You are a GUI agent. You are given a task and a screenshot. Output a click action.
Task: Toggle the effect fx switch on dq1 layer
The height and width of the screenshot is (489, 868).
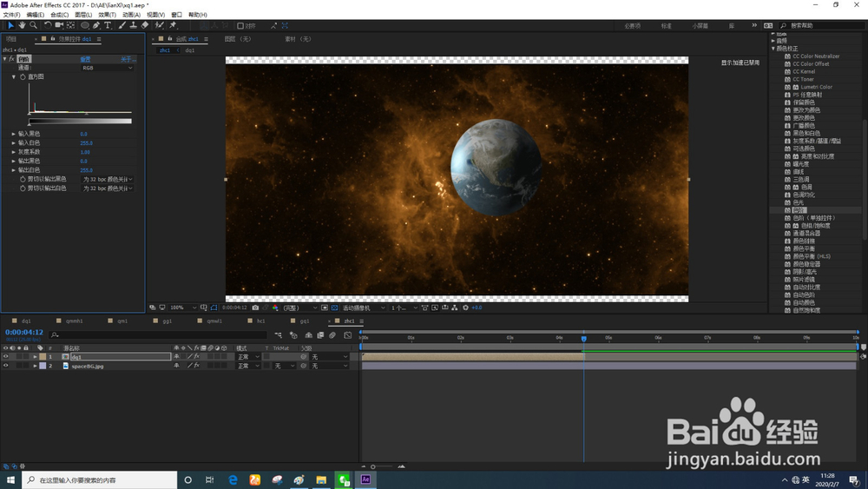(x=196, y=357)
